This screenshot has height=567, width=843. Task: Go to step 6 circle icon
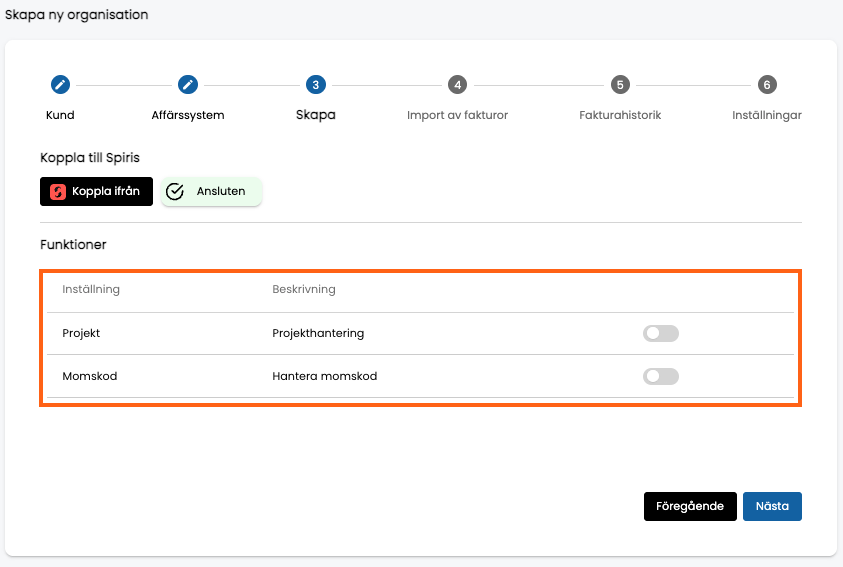767,85
